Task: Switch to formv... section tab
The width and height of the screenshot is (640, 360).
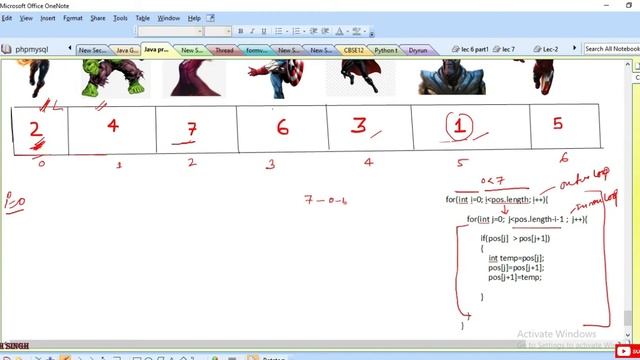Action: 256,50
